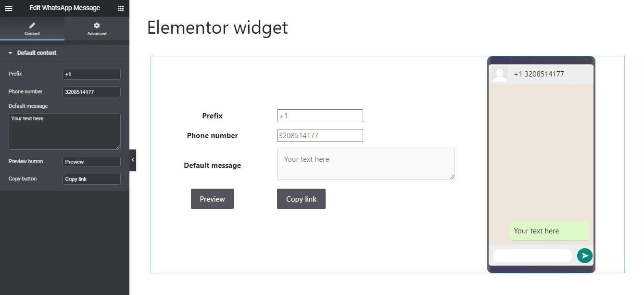Collapse the panel with the side chevron
Viewport: 644px width, 295px height.
pyautogui.click(x=133, y=160)
